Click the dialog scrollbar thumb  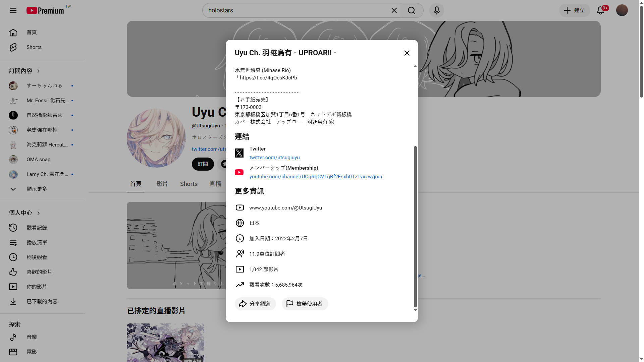415,226
